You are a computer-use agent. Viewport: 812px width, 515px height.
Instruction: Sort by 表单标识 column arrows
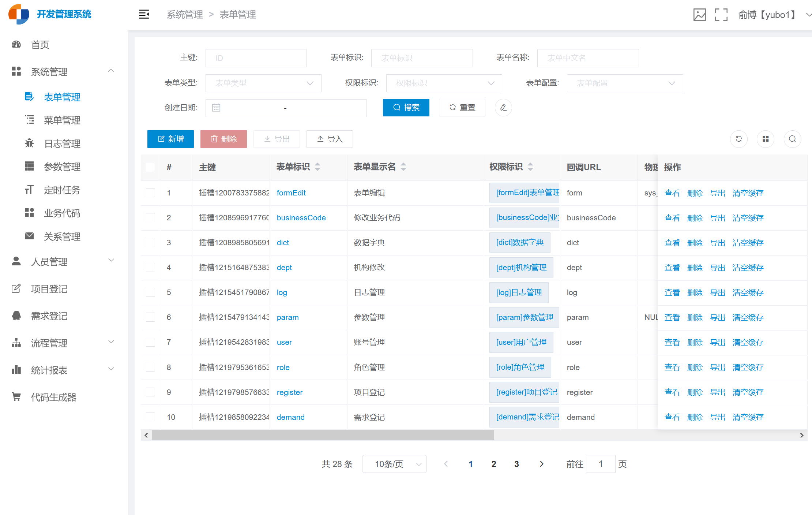(317, 167)
